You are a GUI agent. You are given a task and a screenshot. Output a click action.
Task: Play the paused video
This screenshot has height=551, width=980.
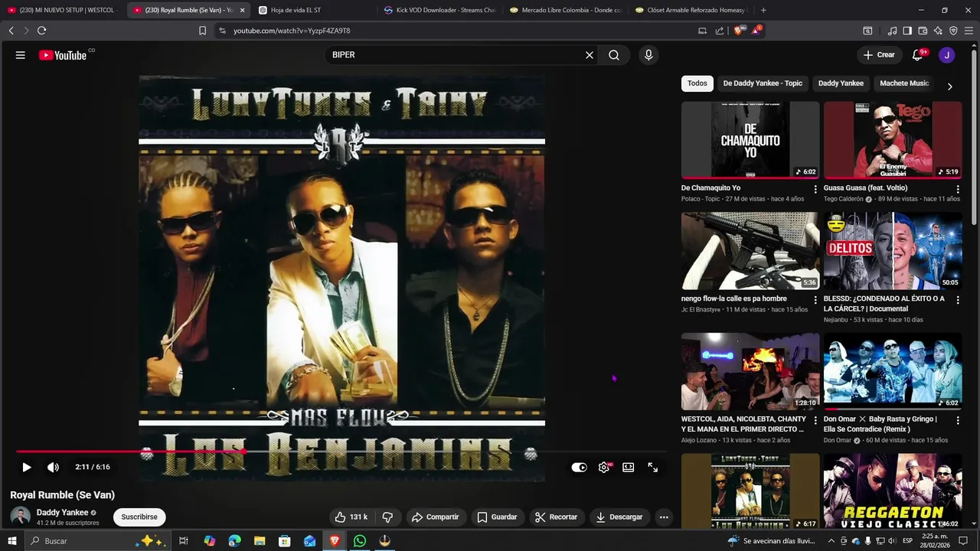27,468
